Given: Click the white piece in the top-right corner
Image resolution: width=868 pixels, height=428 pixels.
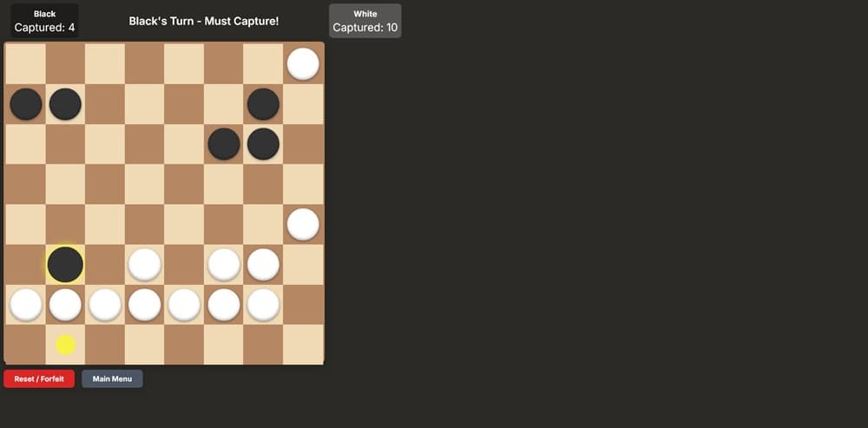Looking at the screenshot, I should tap(303, 64).
